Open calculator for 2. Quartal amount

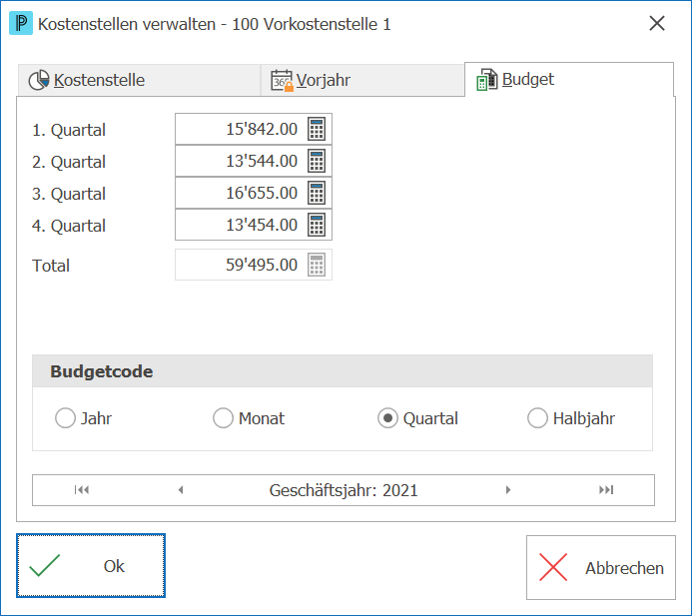pos(317,161)
